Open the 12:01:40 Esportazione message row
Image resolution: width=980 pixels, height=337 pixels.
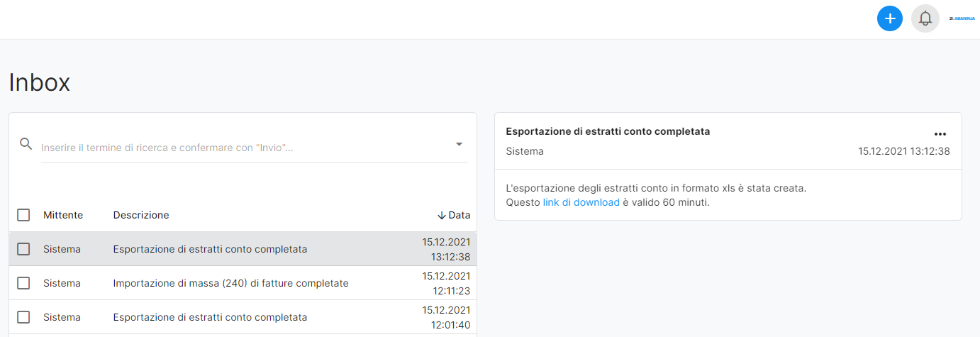pos(243,317)
